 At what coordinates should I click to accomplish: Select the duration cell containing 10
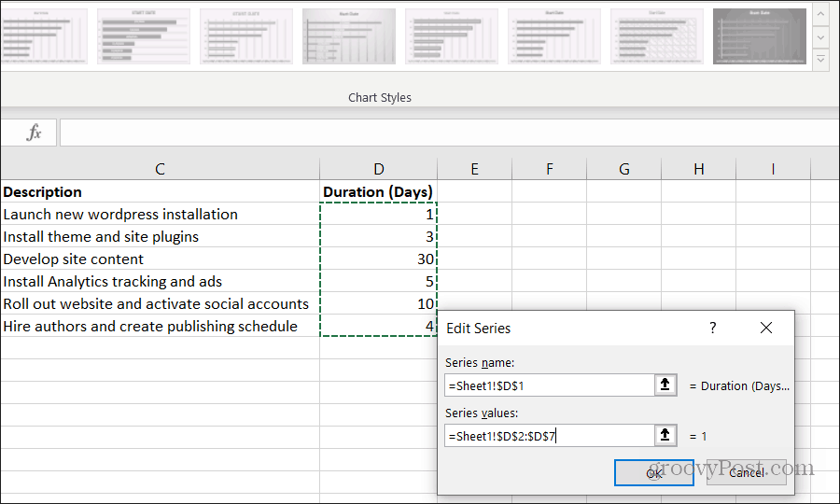[x=379, y=303]
